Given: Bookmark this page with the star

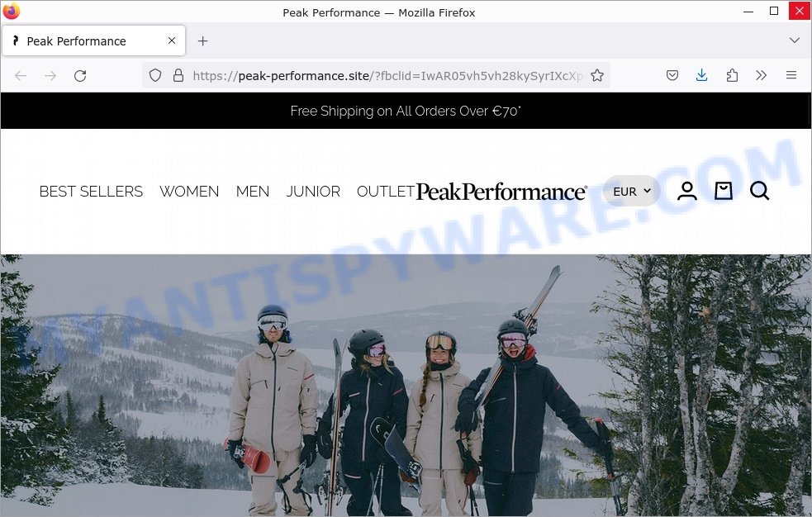Looking at the screenshot, I should [597, 75].
